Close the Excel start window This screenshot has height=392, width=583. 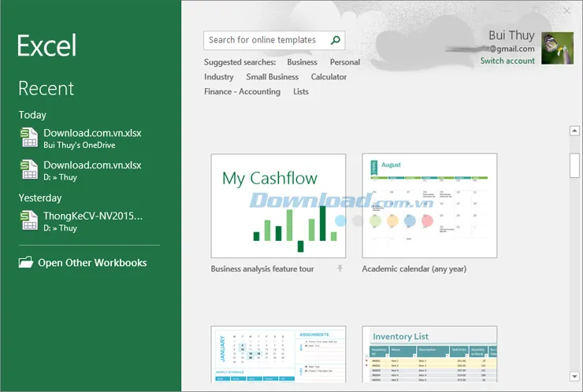566,11
